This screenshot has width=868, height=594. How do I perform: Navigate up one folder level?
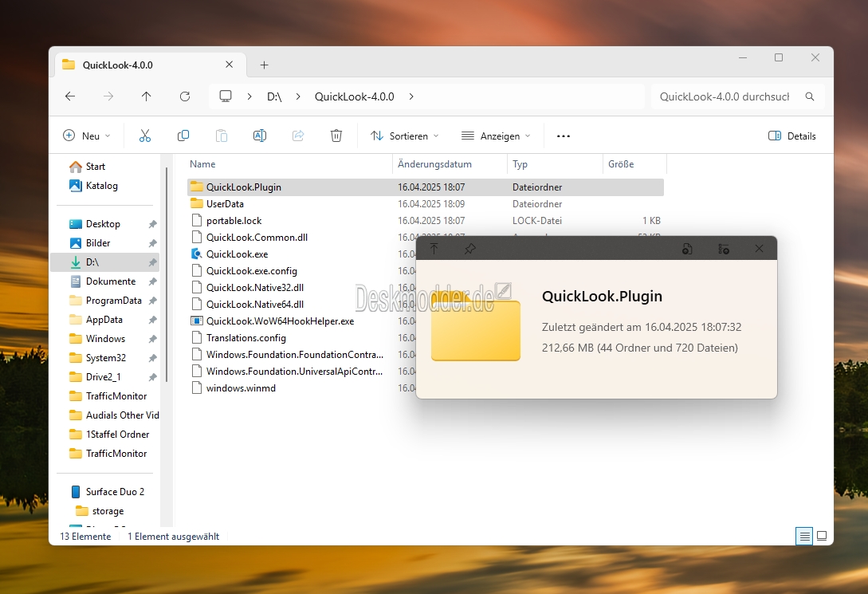click(146, 96)
